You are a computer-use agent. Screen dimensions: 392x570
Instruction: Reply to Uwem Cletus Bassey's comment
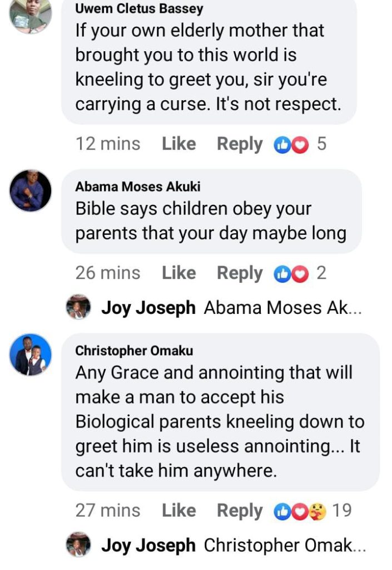pyautogui.click(x=240, y=144)
